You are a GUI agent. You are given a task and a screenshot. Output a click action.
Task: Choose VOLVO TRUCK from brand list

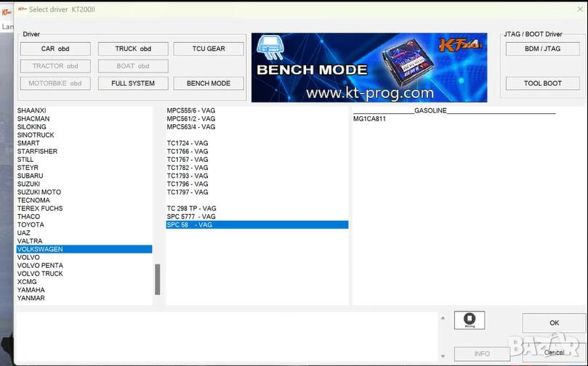tap(40, 274)
